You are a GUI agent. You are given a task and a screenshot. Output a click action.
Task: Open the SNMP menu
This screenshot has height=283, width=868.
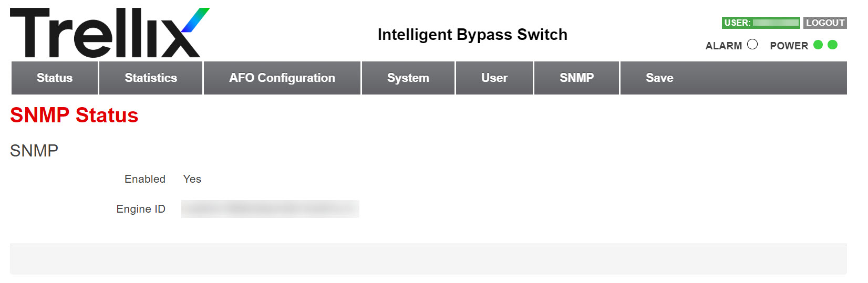pos(576,78)
